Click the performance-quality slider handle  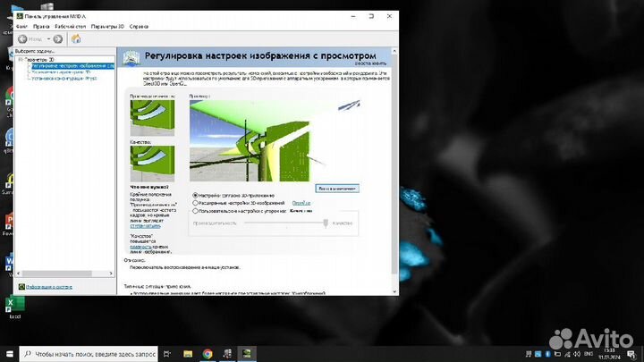(326, 223)
